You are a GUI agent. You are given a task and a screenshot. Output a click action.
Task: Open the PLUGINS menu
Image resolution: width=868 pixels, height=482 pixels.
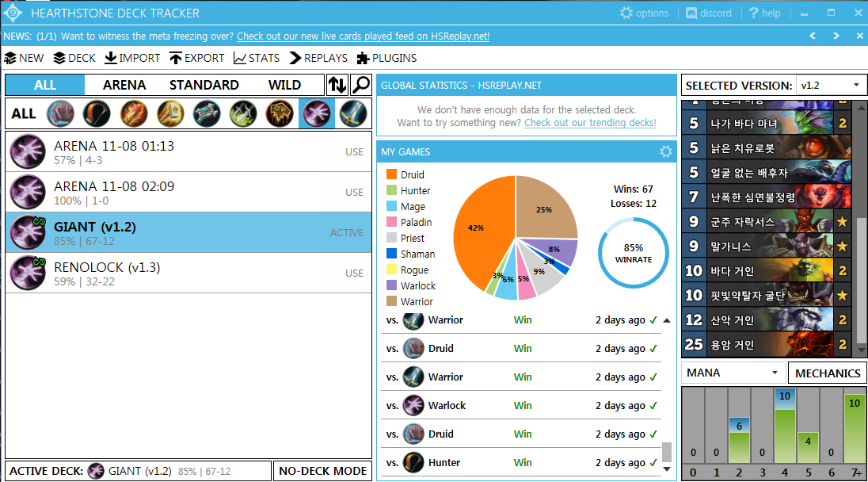(x=387, y=58)
